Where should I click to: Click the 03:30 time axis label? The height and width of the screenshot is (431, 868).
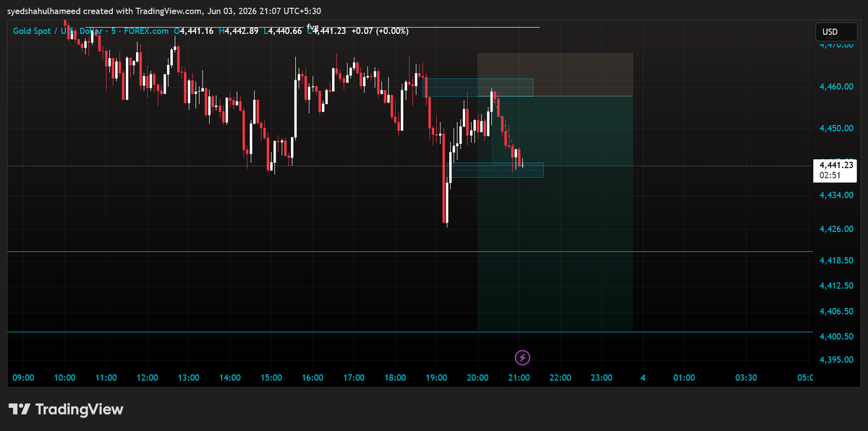pyautogui.click(x=746, y=377)
